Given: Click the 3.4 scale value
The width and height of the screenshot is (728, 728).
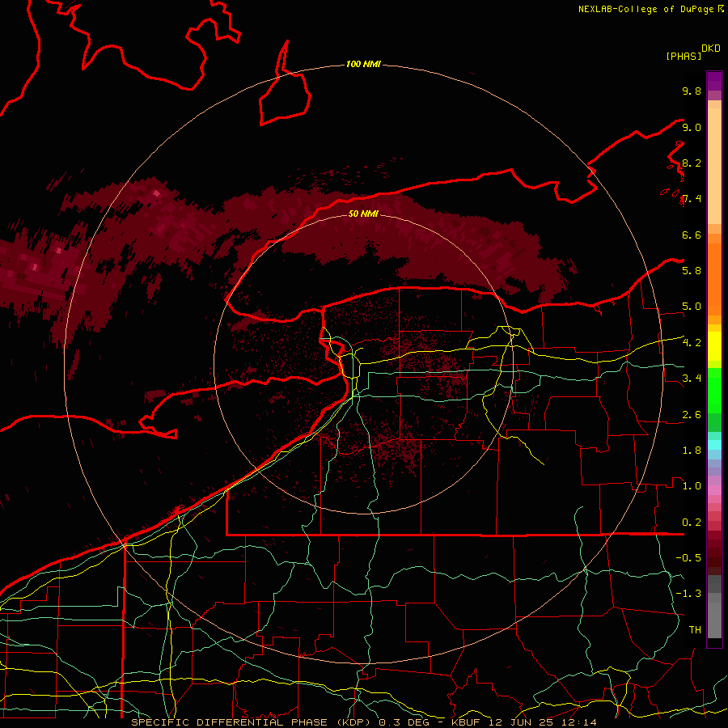Looking at the screenshot, I should (692, 379).
